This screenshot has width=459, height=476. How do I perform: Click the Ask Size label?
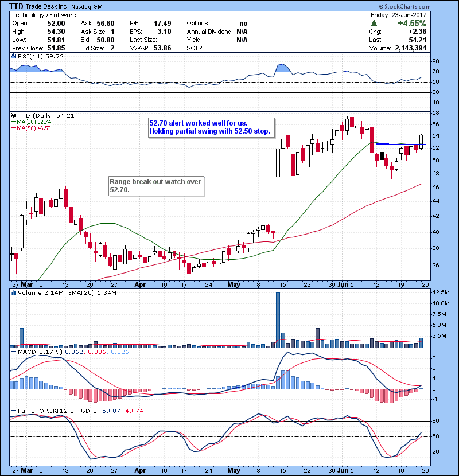click(x=94, y=32)
